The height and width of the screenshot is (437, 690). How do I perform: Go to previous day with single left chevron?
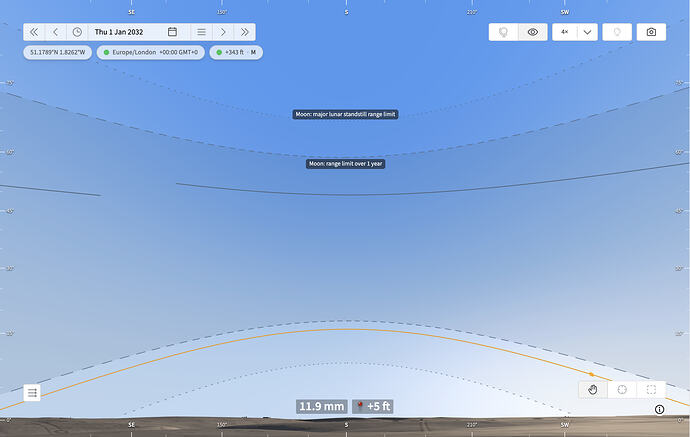pos(55,32)
